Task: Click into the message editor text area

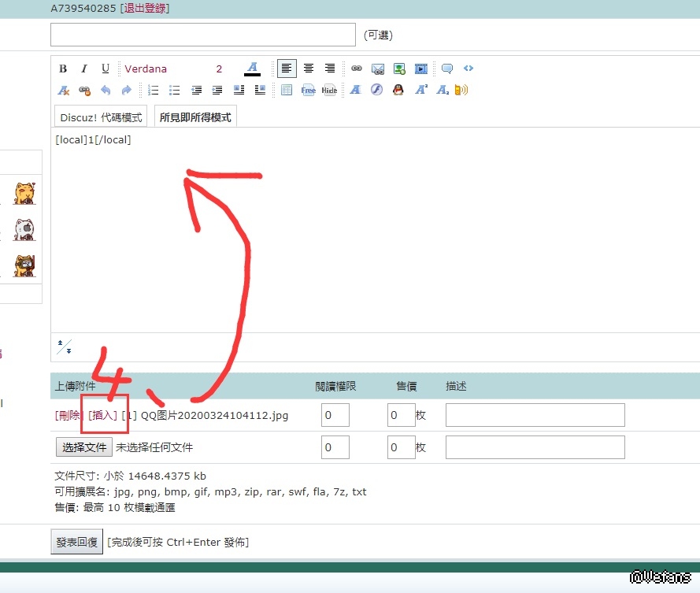Action: [375, 230]
